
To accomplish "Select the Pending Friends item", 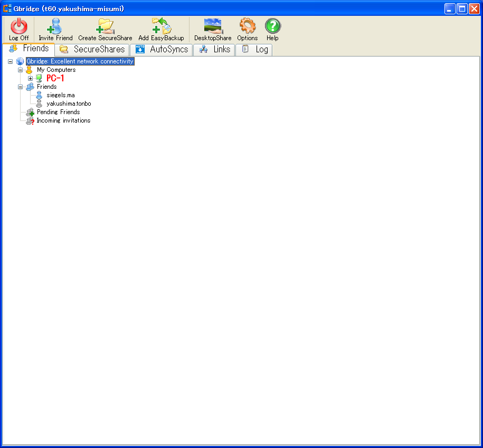I will coord(58,112).
